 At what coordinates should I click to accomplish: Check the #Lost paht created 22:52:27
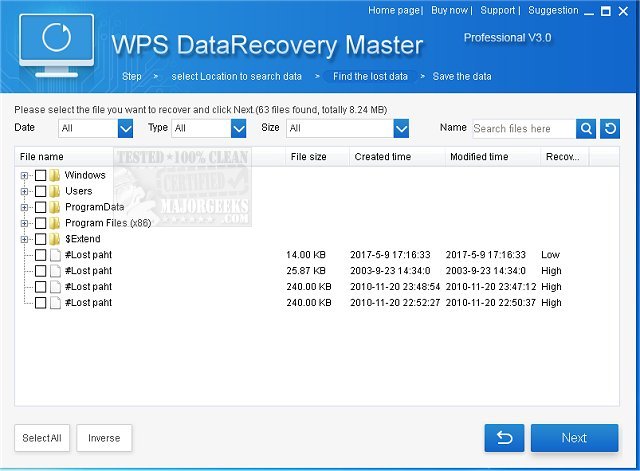tap(40, 302)
